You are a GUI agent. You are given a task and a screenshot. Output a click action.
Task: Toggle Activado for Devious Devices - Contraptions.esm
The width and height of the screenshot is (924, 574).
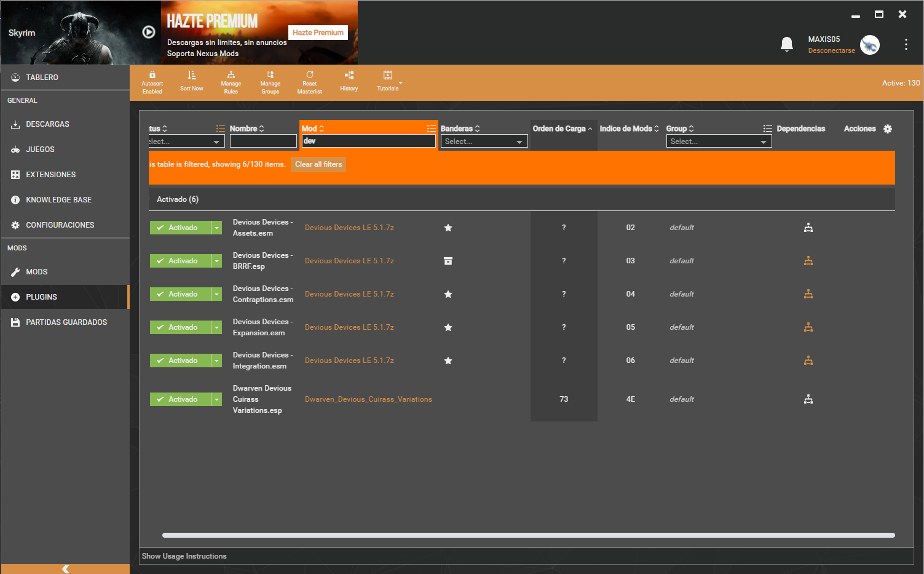click(180, 294)
